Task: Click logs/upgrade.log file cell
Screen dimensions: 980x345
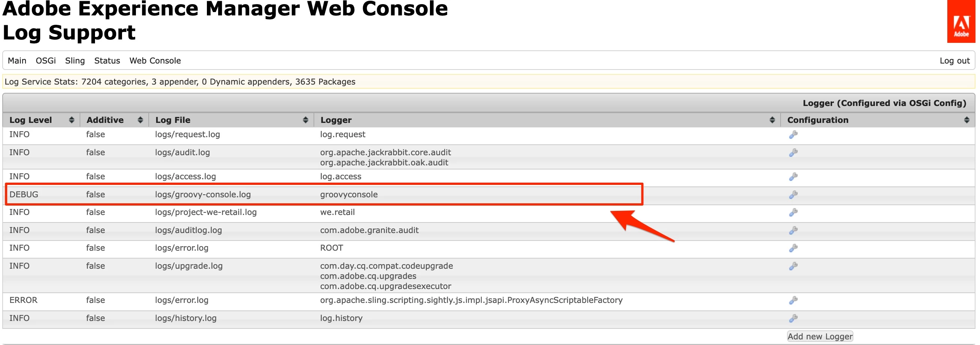Action: tap(189, 266)
